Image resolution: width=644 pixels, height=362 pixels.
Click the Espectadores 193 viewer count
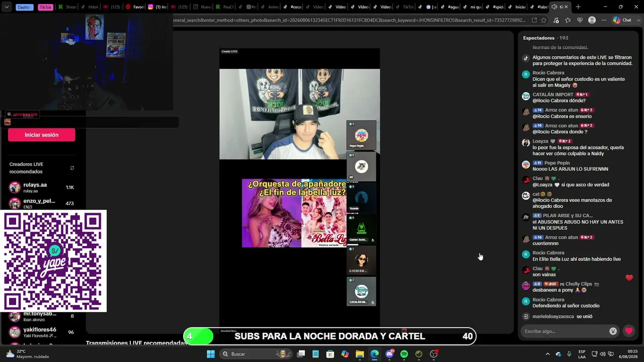[545, 38]
